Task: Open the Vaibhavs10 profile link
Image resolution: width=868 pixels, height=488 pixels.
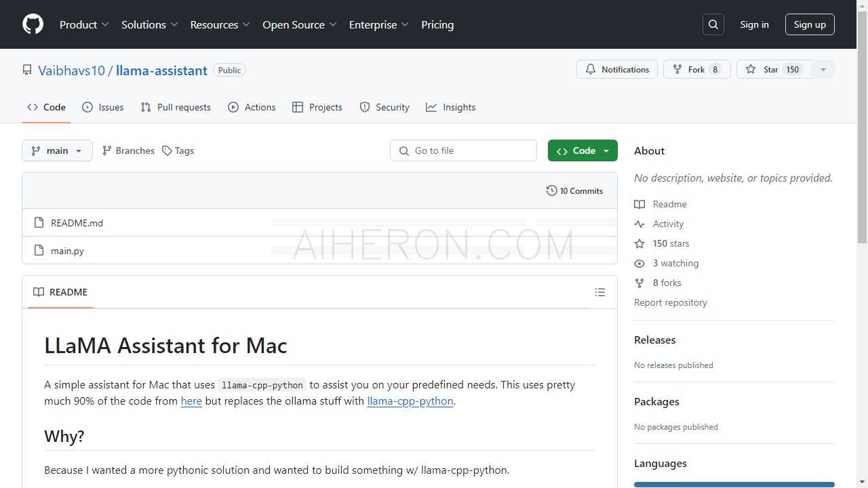Action: (71, 70)
